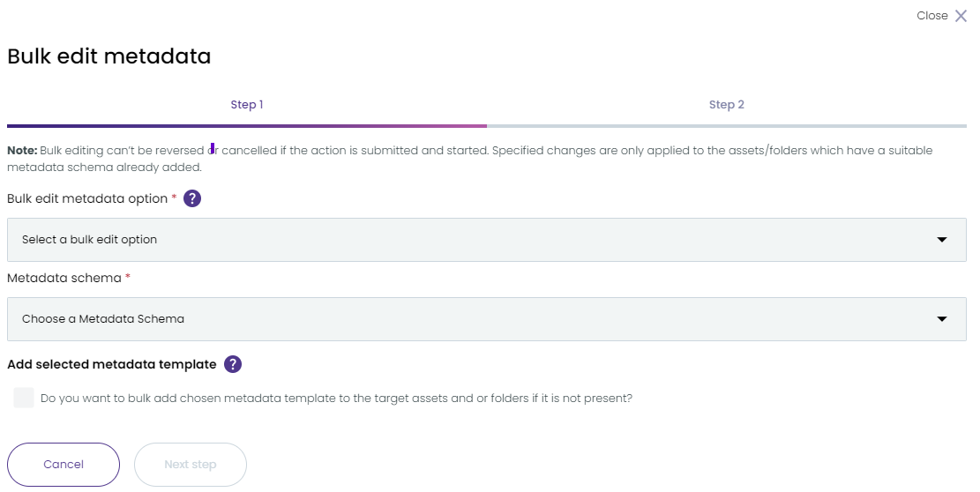Click the Cancel button
This screenshot has width=980, height=492.
[64, 465]
